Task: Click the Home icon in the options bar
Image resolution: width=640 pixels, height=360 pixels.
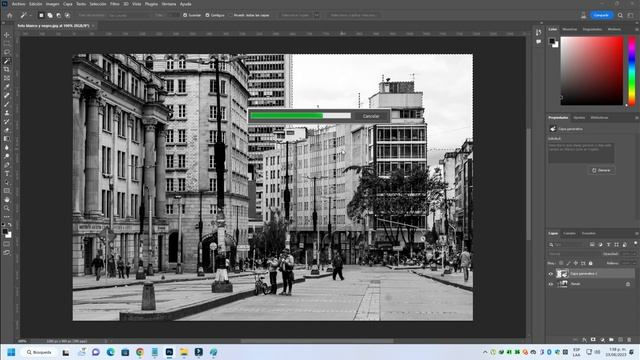Action: (x=9, y=15)
